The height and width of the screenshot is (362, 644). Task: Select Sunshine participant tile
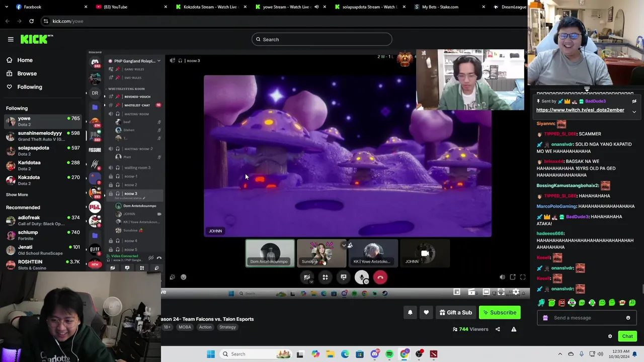(x=321, y=253)
